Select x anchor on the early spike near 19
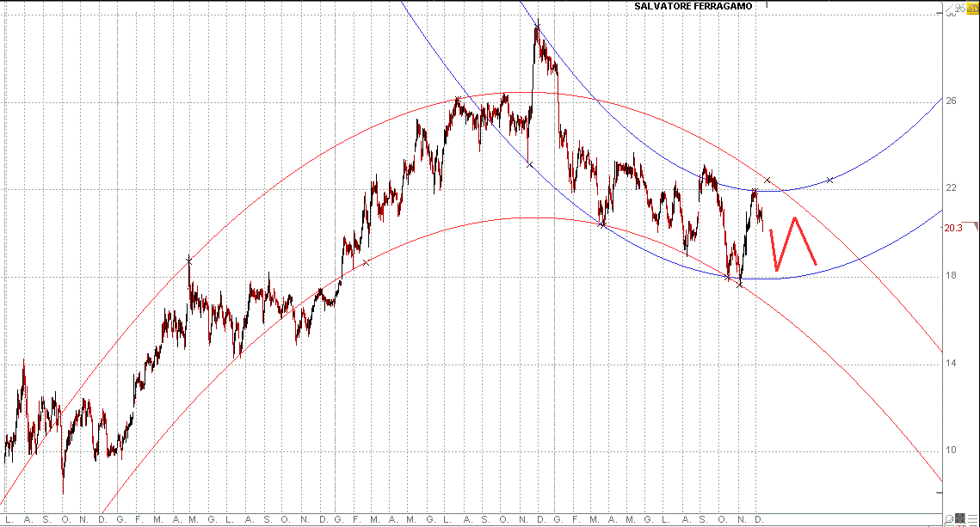The width and height of the screenshot is (980, 527). tap(188, 260)
